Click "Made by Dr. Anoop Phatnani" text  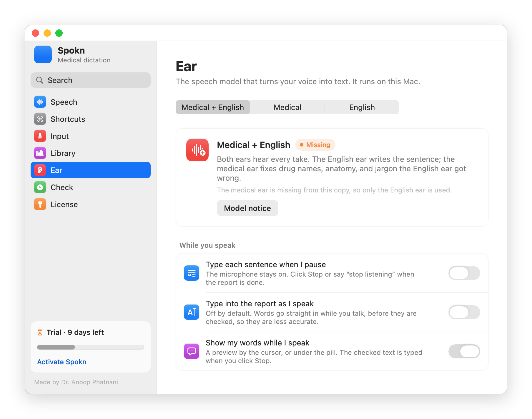[x=76, y=382]
